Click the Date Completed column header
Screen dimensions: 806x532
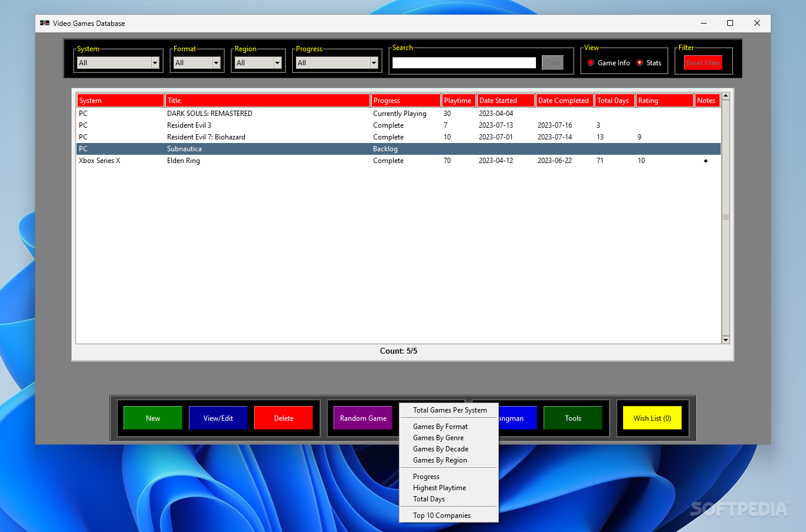[x=565, y=101]
